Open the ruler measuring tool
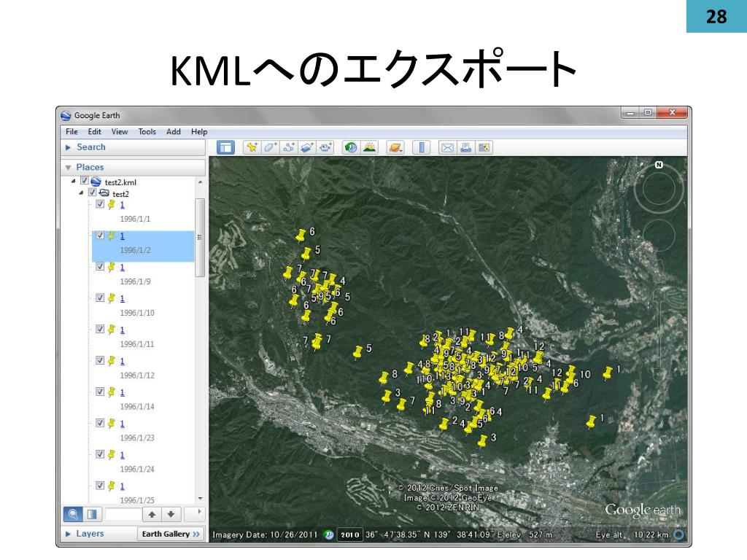Screen dimensions: 747x560 click(x=421, y=147)
